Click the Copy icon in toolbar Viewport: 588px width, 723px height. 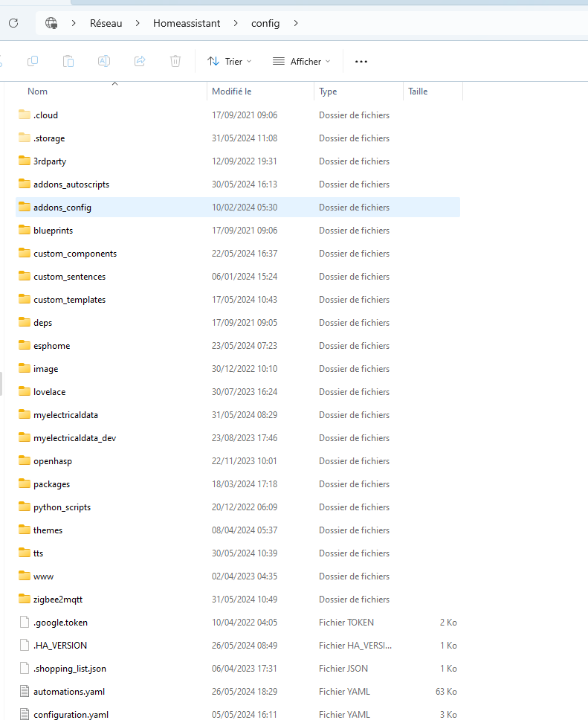click(x=33, y=61)
